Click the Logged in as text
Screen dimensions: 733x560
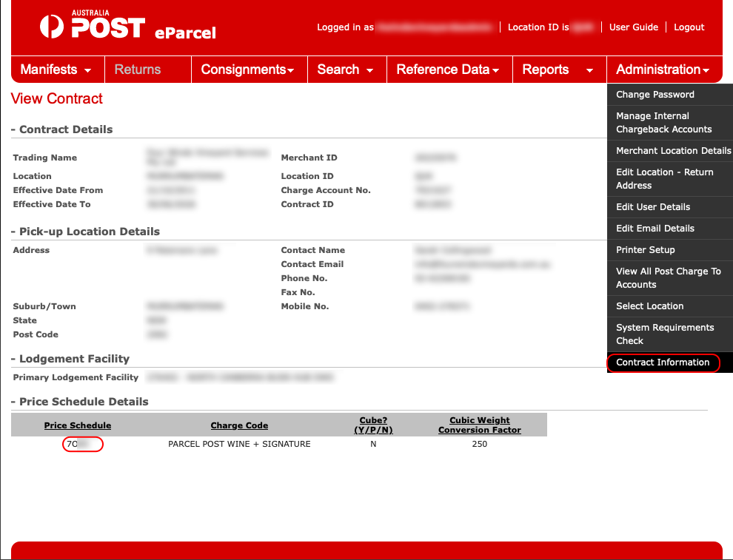pos(346,27)
